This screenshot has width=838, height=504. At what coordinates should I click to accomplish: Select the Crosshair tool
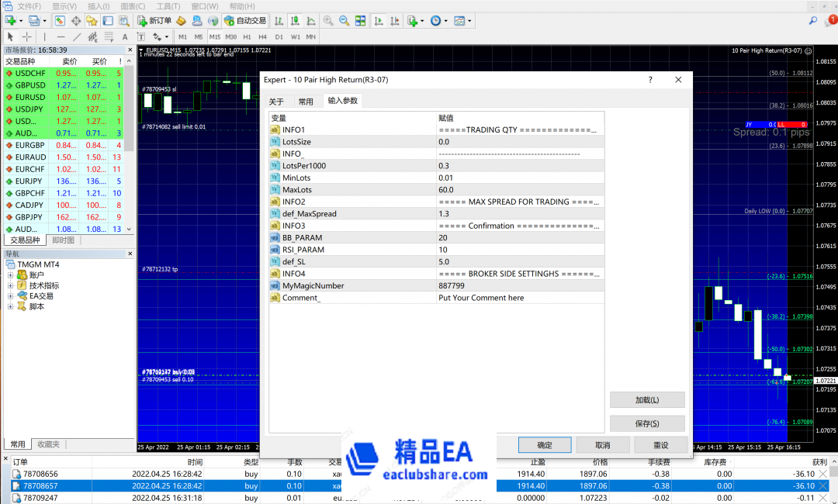[x=26, y=36]
